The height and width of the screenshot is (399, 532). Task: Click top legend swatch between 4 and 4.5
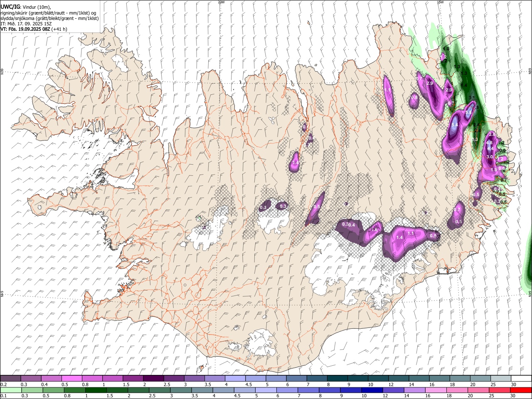coord(235,379)
